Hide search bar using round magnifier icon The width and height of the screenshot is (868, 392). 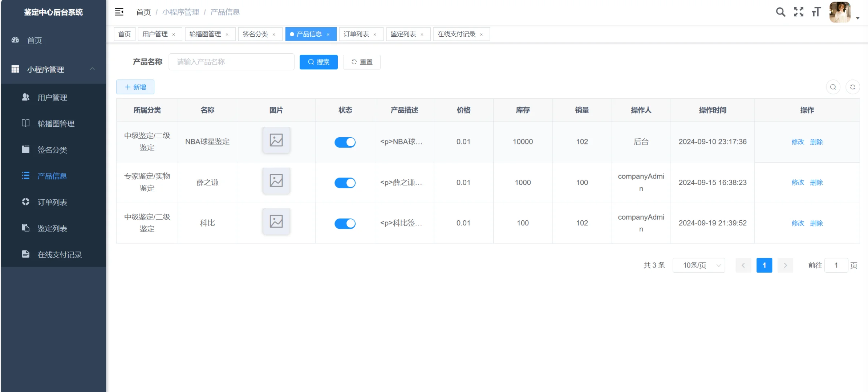(x=833, y=87)
